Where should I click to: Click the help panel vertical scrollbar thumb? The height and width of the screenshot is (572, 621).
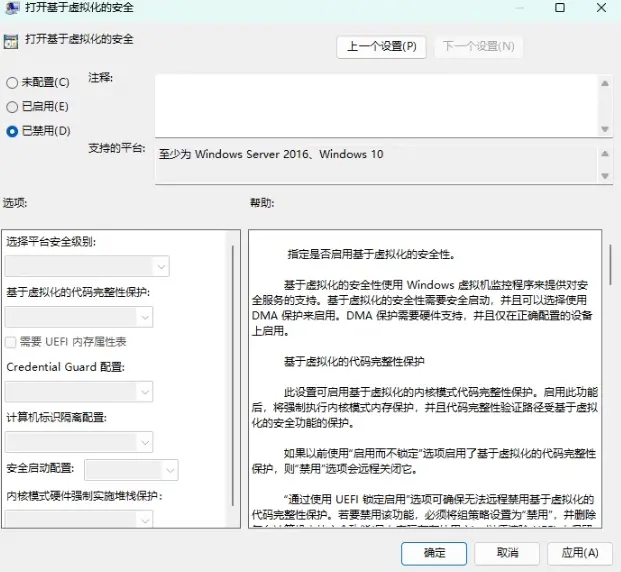point(610,265)
